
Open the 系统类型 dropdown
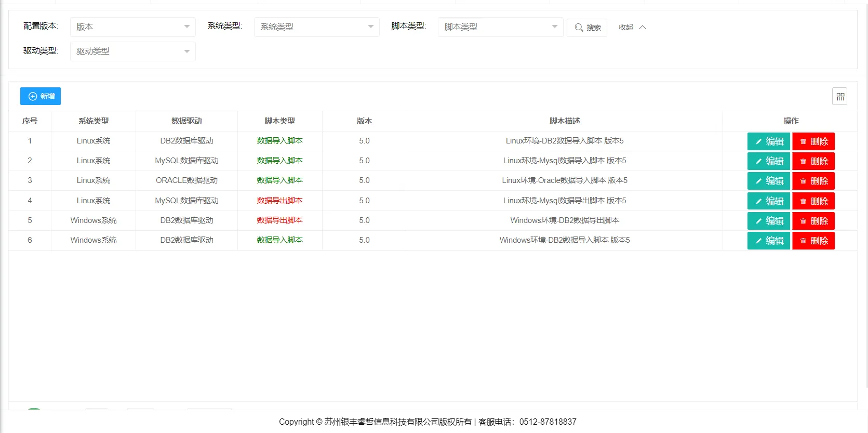point(316,27)
